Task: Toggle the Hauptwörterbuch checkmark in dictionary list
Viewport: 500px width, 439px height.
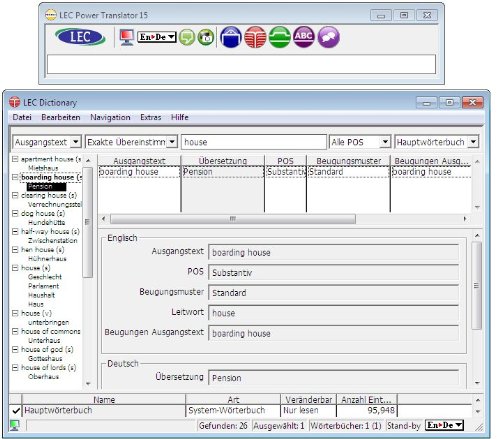Action: click(x=16, y=411)
